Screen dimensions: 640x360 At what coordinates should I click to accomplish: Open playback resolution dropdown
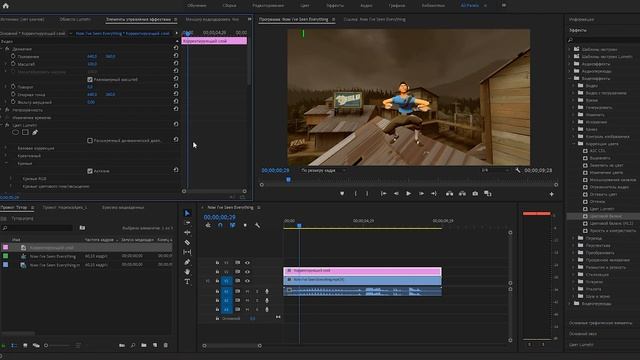click(x=495, y=170)
